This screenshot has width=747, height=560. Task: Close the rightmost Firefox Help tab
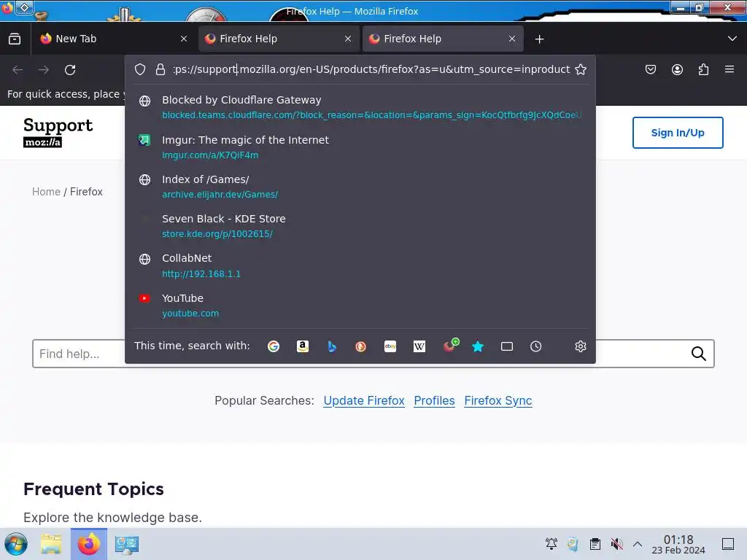click(x=512, y=39)
